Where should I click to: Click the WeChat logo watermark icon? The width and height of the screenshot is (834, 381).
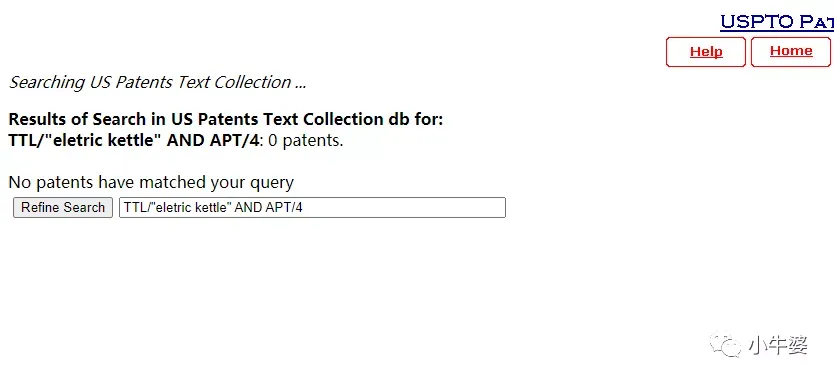(725, 344)
